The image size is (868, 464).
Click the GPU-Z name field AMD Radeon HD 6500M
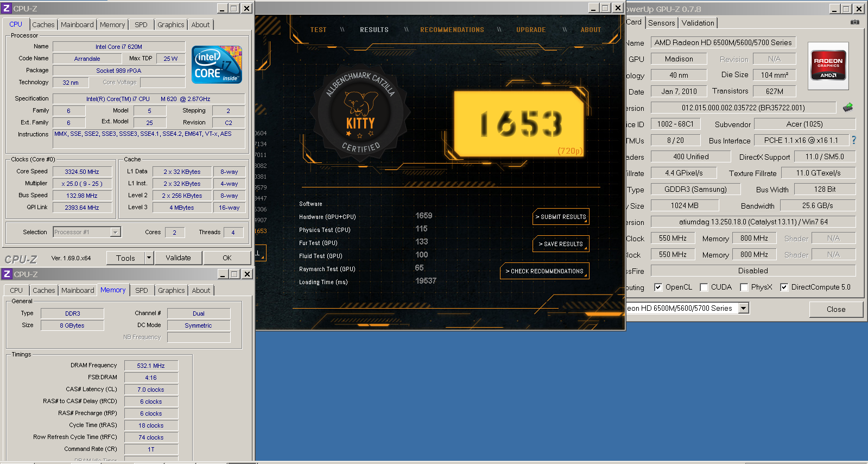[723, 42]
